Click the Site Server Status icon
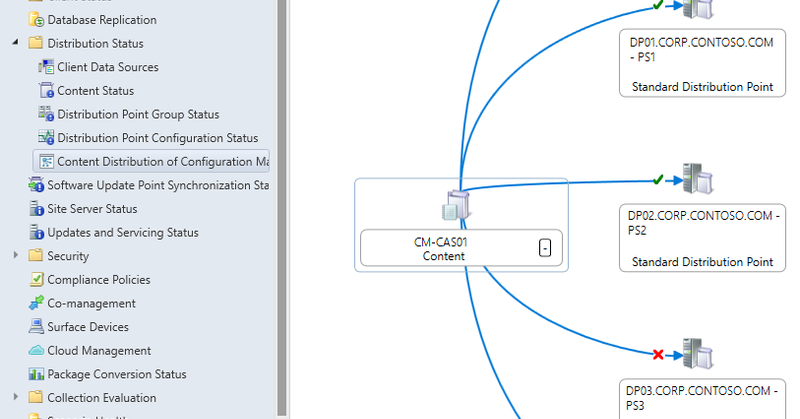 (x=36, y=209)
